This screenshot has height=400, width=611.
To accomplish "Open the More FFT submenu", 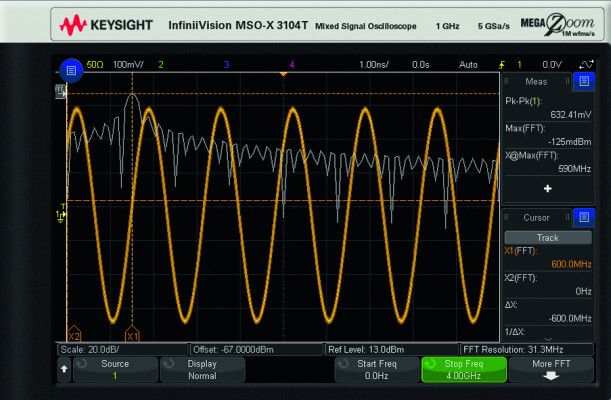I will [x=551, y=369].
